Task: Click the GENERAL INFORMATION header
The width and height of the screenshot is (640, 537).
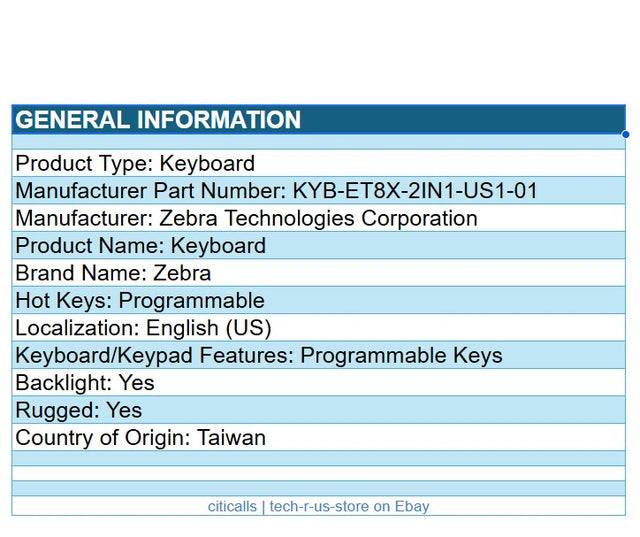Action: pyautogui.click(x=158, y=120)
